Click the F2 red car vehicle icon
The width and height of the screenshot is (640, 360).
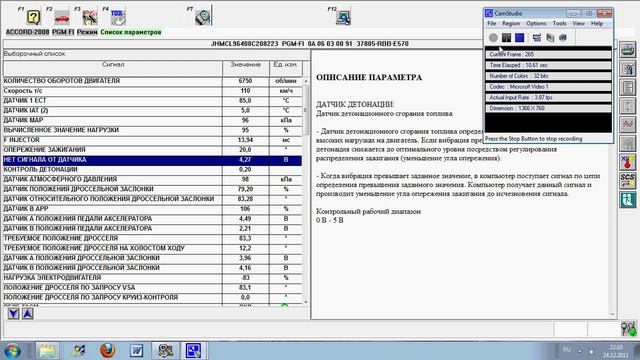[62, 18]
